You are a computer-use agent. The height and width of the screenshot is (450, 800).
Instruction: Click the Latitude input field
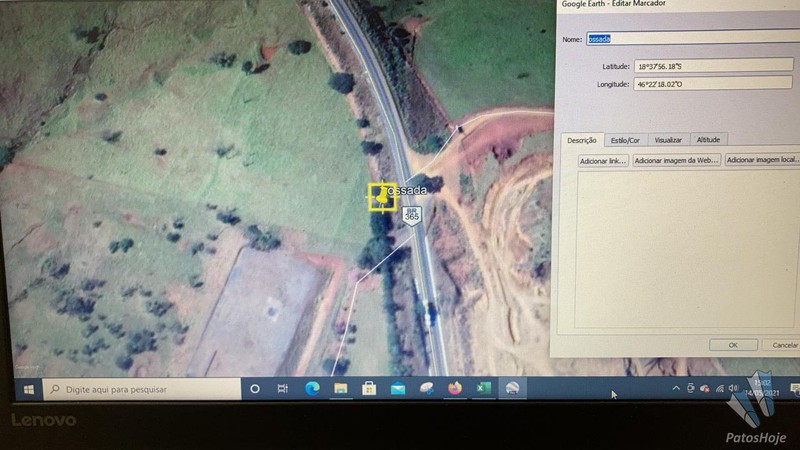click(x=713, y=66)
